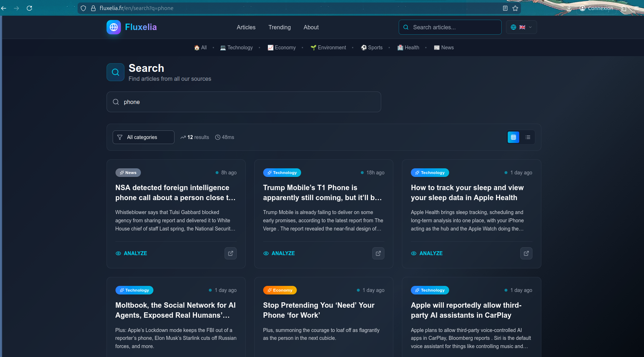This screenshot has width=644, height=357.
Task: Go back using browser back arrow
Action: (x=4, y=8)
